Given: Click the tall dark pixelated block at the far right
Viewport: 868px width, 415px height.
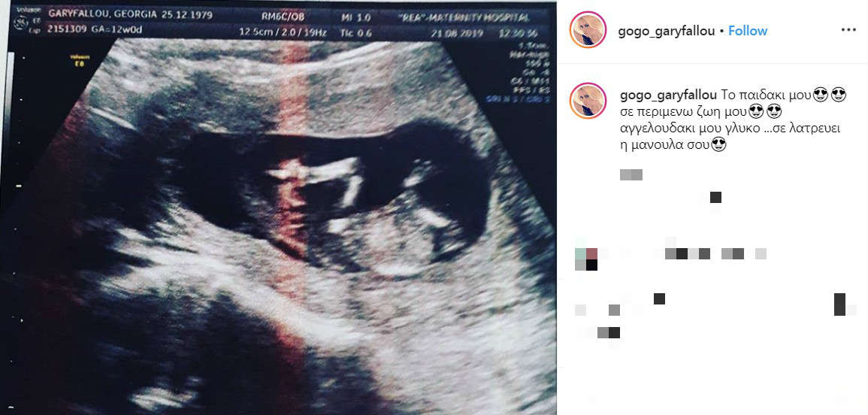Looking at the screenshot, I should point(839,304).
